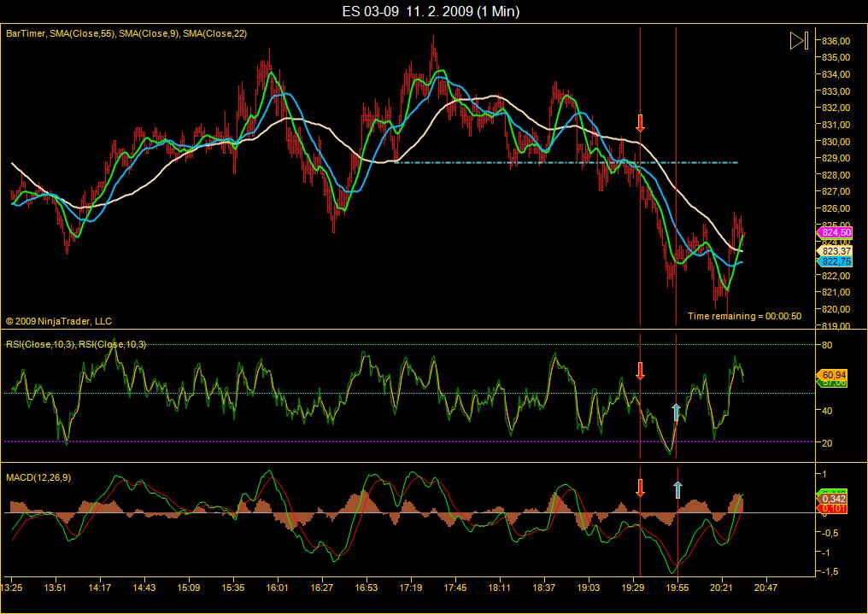Click the 40 level on RSI axis
The height and width of the screenshot is (614, 868).
point(827,411)
